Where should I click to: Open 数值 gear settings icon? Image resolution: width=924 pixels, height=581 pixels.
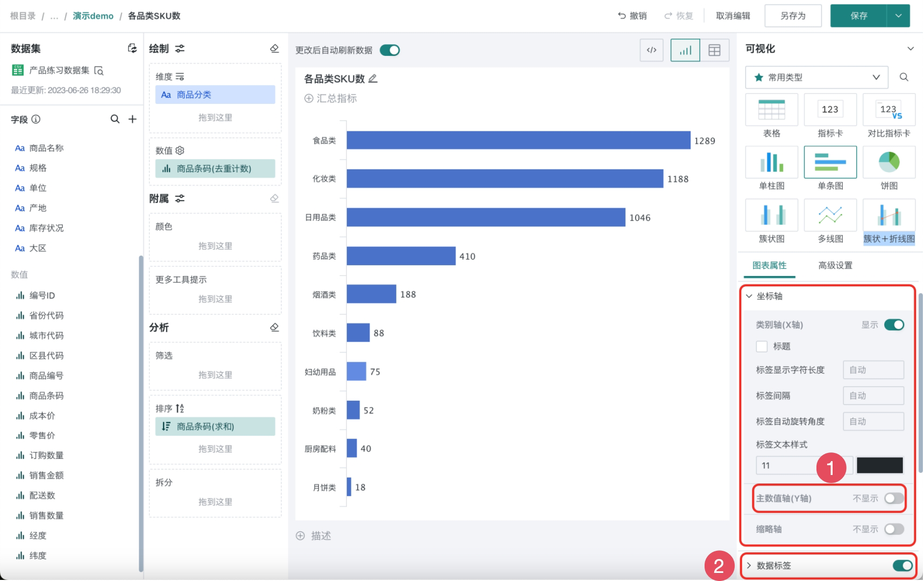coord(180,150)
